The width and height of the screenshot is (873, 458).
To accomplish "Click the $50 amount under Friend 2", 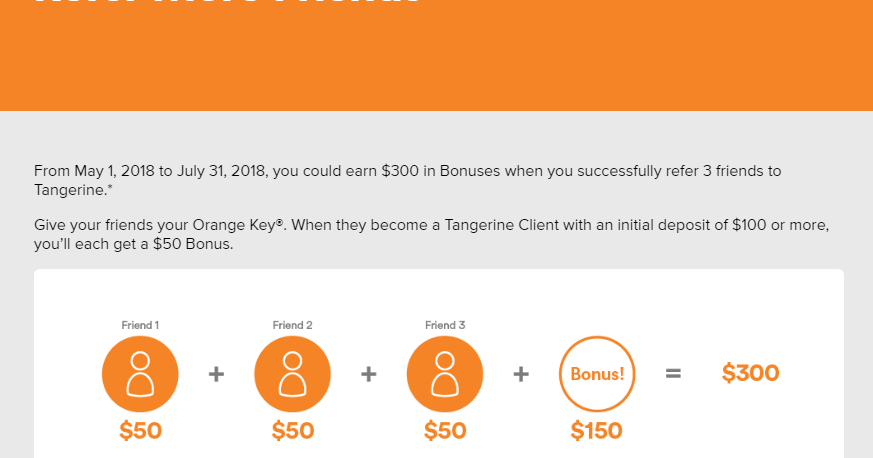I will [x=292, y=431].
